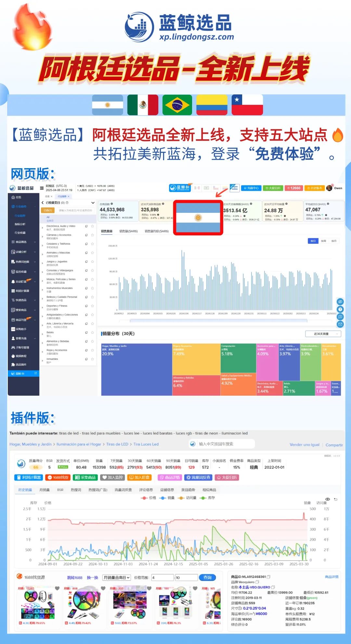Screen dimensions: 351x644
Task: Close the 总览 page tab
Action: [52, 196]
